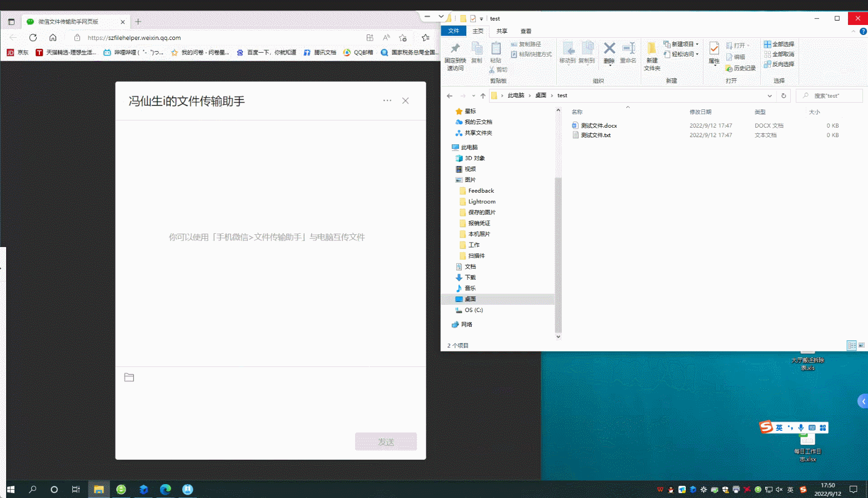Select 网络 in navigation pane

(462, 324)
